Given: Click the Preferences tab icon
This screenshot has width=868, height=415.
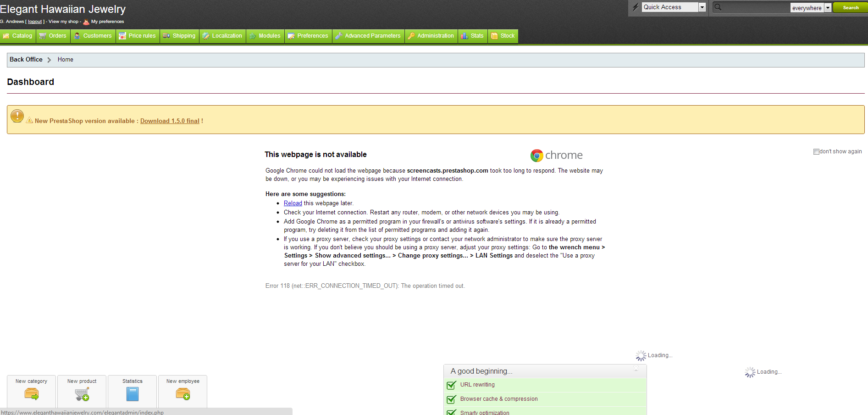Looking at the screenshot, I should pyautogui.click(x=291, y=36).
